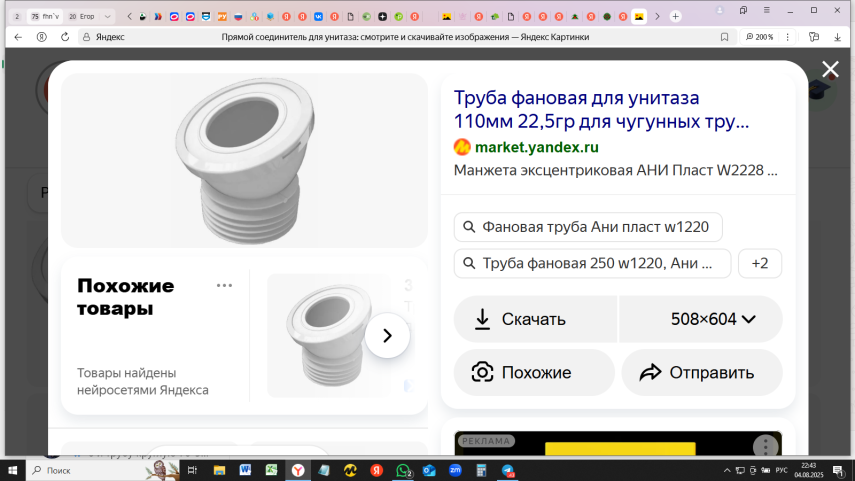This screenshot has width=855, height=481.
Task: Close the image viewer with the X
Action: tap(830, 69)
